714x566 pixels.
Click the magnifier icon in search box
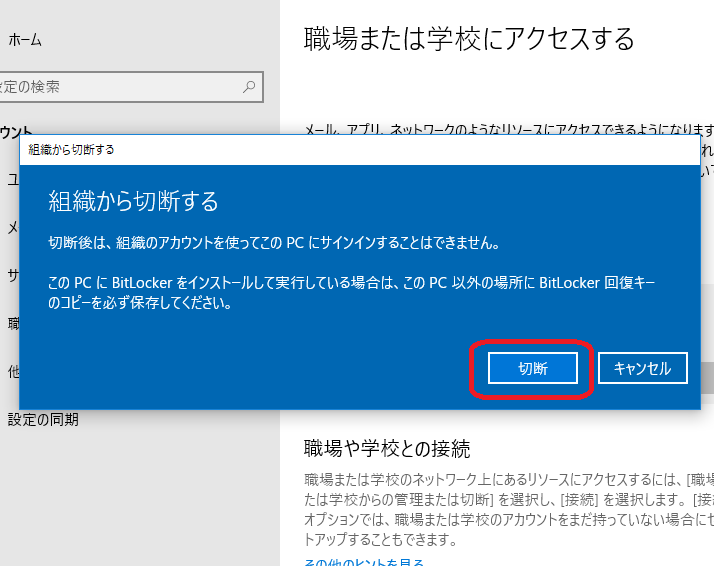click(249, 87)
